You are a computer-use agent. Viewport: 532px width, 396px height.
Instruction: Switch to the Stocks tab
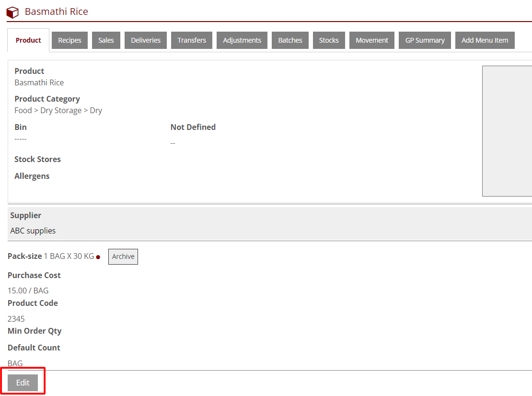tap(329, 40)
